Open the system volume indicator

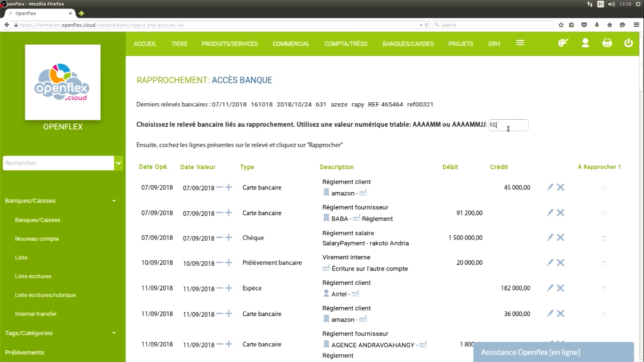[x=611, y=4]
